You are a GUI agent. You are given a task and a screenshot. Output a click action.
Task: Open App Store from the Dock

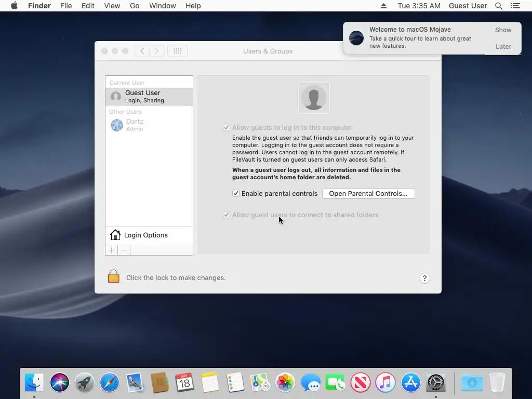[x=410, y=382]
